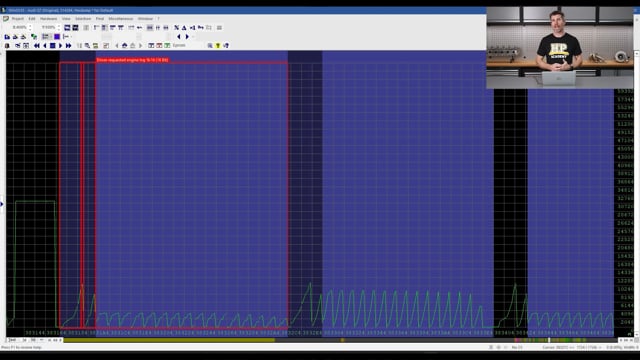Open the Edit menu

[x=32, y=19]
